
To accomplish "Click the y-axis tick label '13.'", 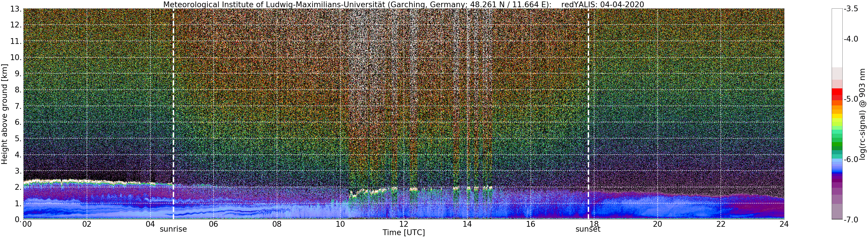I will (x=16, y=9).
